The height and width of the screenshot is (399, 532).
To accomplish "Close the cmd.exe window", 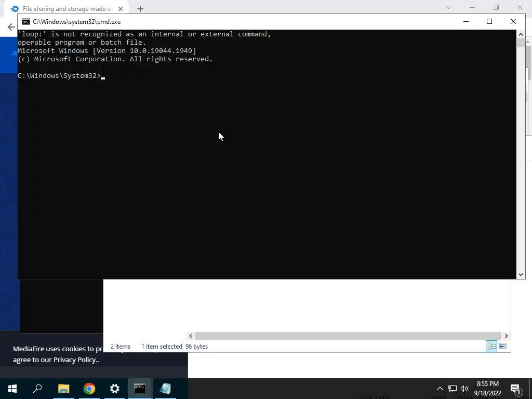I will (513, 21).
